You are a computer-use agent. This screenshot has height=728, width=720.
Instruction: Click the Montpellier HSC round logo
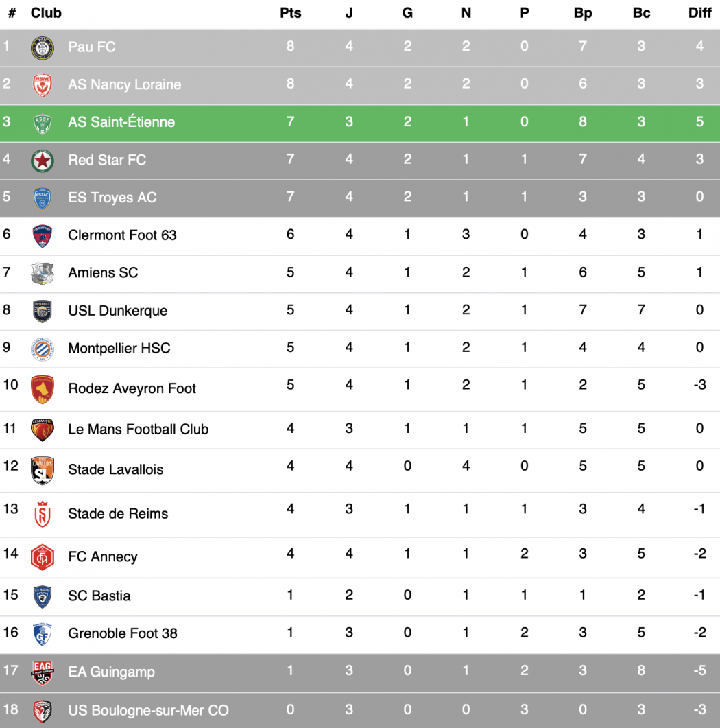43,349
